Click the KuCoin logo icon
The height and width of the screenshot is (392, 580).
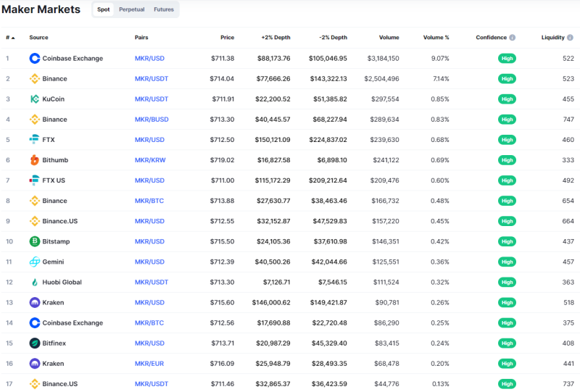tap(34, 99)
